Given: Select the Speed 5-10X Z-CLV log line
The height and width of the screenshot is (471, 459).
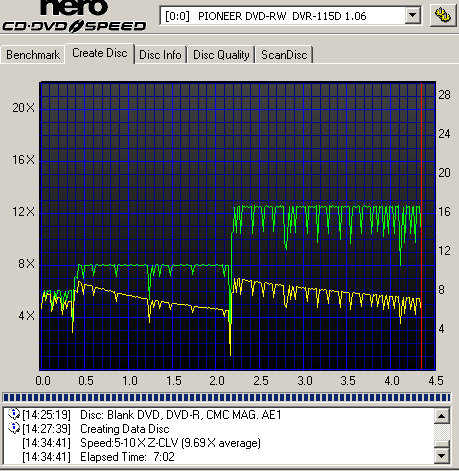Looking at the screenshot, I should pyautogui.click(x=141, y=443).
